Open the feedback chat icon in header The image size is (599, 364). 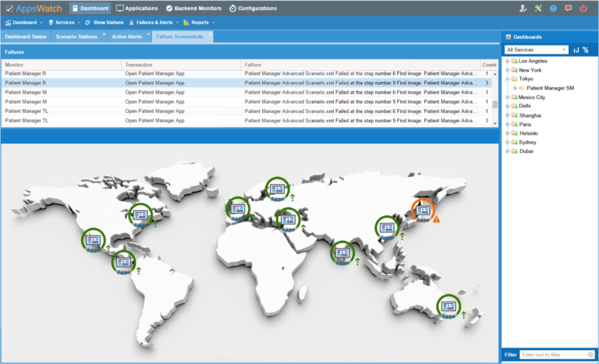[569, 8]
